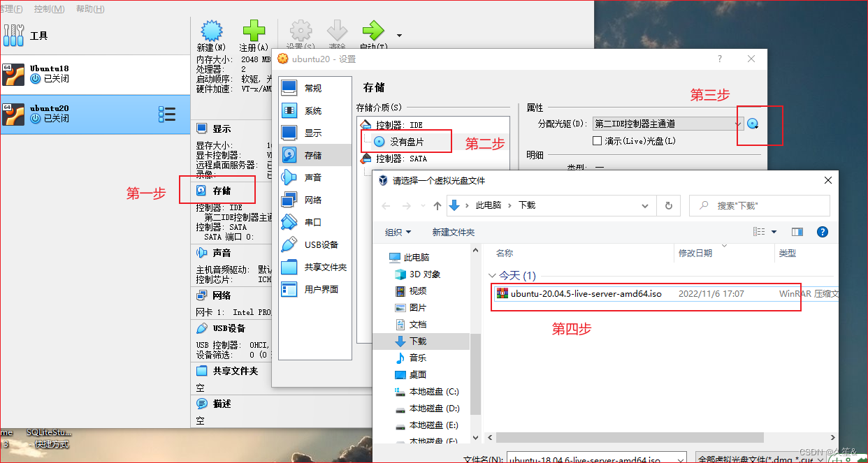Image resolution: width=868 pixels, height=463 pixels.
Task: Open the 控制(M) menu in VirtualBox
Action: coord(49,9)
